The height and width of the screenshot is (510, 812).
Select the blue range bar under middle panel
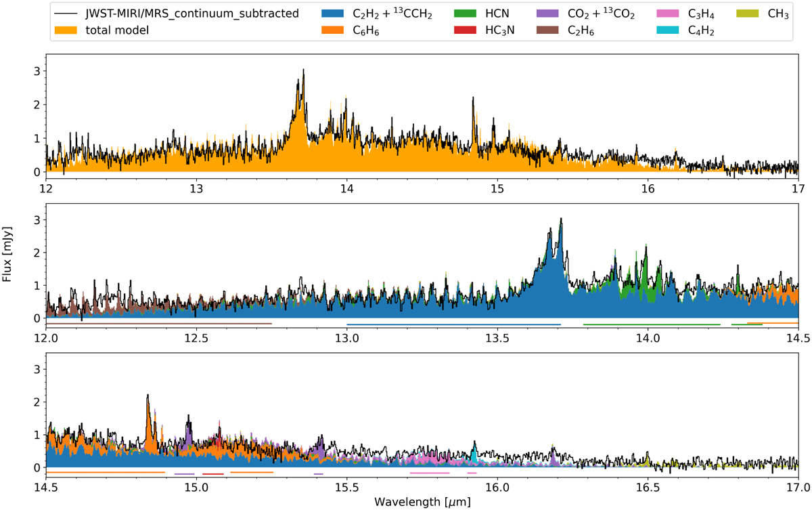(453, 324)
